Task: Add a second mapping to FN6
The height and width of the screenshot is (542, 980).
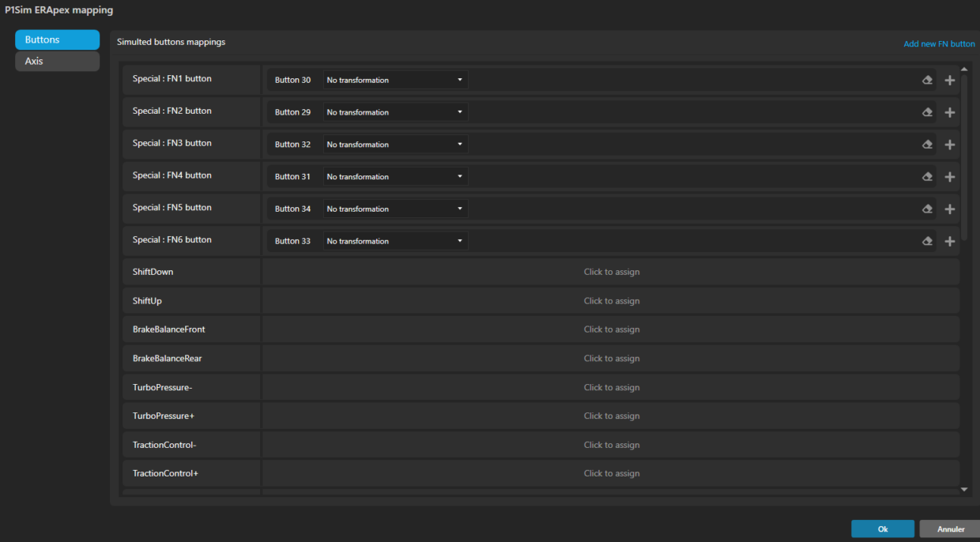Action: tap(949, 240)
